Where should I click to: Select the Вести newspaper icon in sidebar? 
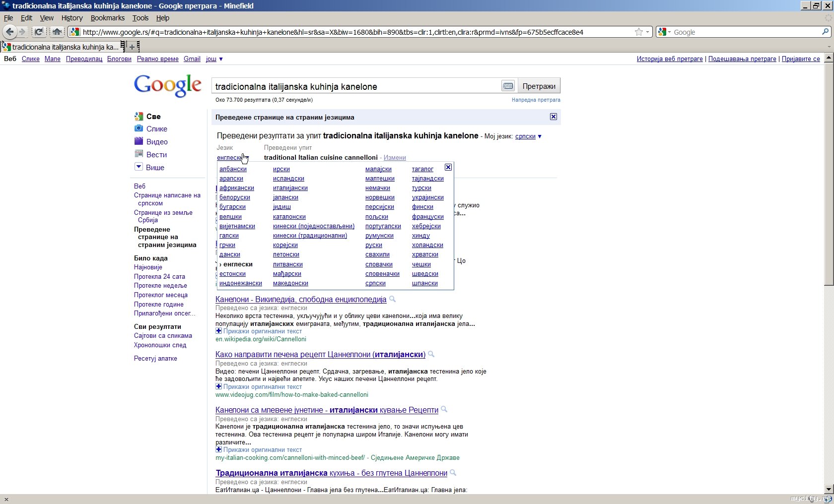pyautogui.click(x=139, y=154)
